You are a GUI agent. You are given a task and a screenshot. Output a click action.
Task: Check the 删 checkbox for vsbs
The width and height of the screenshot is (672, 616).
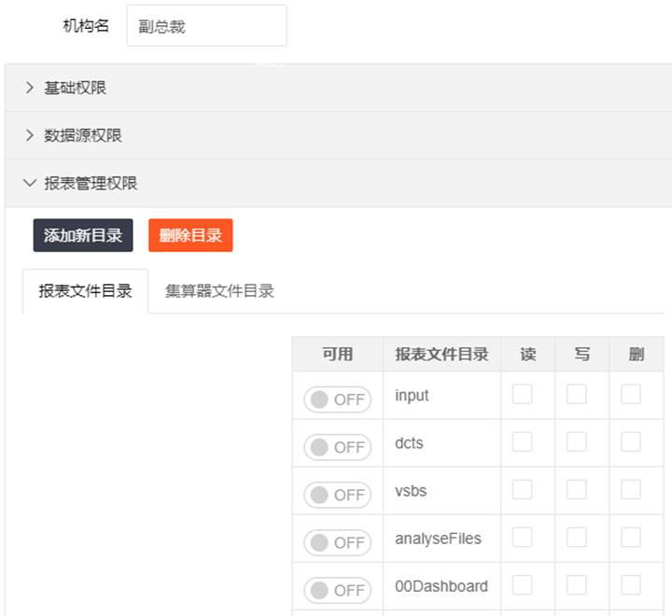click(x=631, y=489)
